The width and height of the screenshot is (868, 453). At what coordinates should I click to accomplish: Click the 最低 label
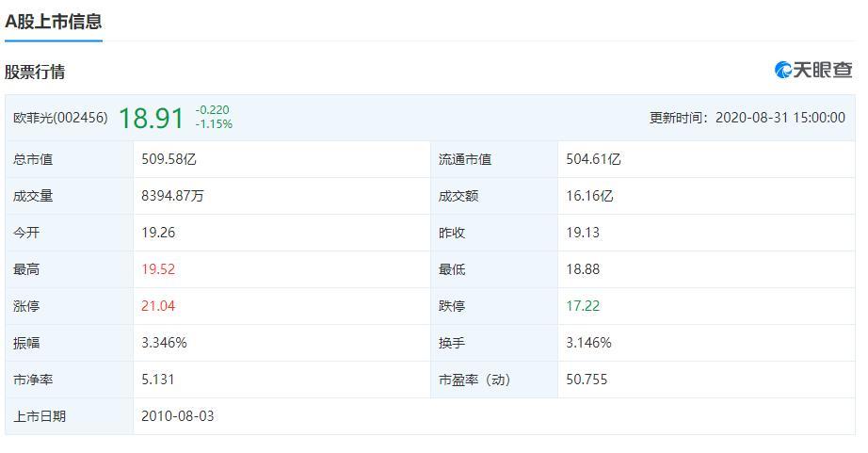[x=452, y=269]
